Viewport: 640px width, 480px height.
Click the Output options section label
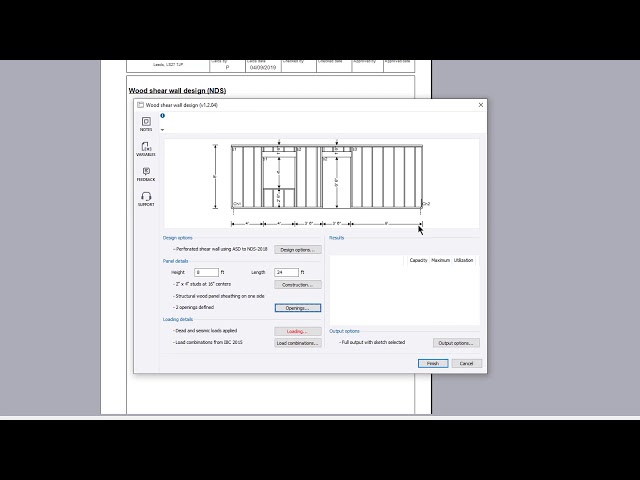(344, 331)
